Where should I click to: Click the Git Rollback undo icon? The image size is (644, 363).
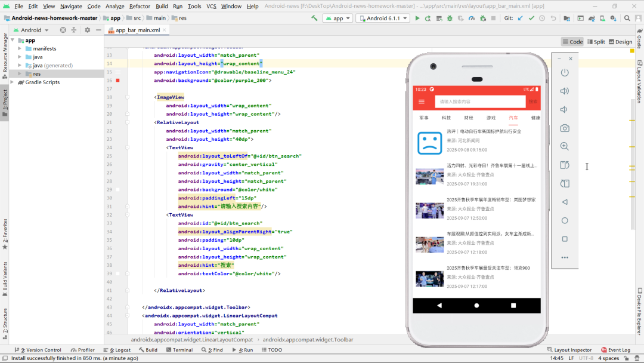pos(553,18)
